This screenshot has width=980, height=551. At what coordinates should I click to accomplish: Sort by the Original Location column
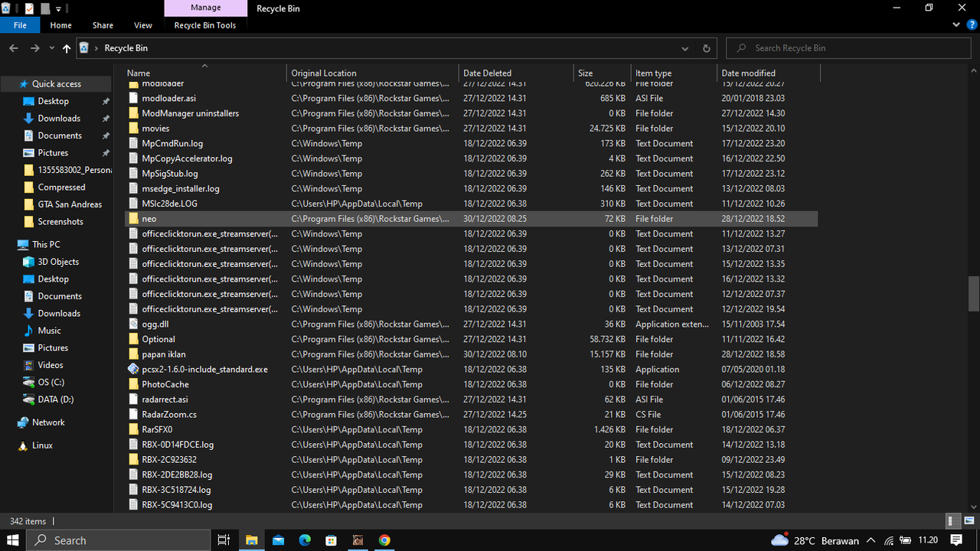[x=373, y=73]
